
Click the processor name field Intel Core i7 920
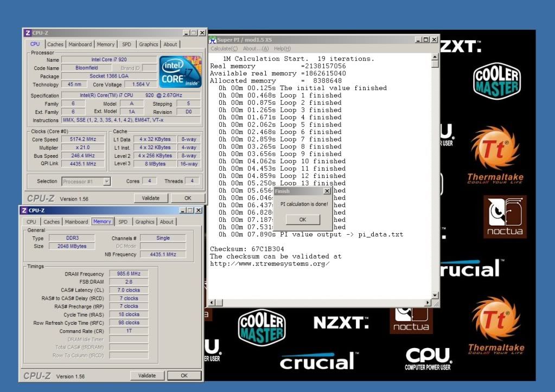(109, 60)
